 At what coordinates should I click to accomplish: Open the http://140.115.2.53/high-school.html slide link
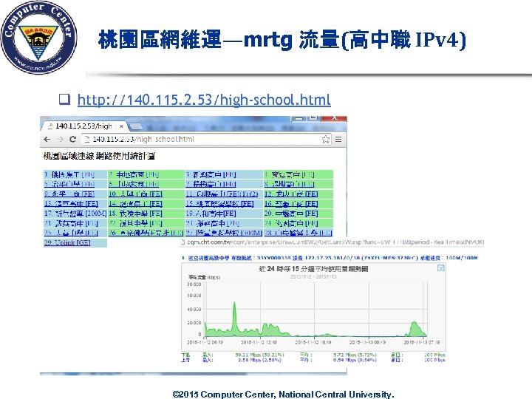pos(204,100)
